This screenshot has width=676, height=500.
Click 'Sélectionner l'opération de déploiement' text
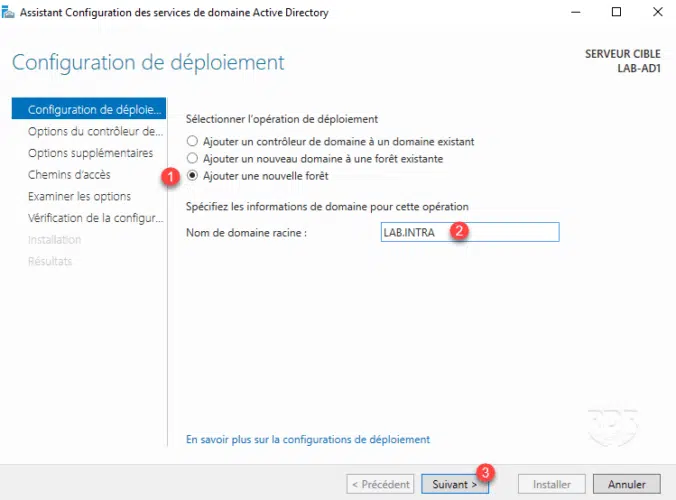point(282,119)
